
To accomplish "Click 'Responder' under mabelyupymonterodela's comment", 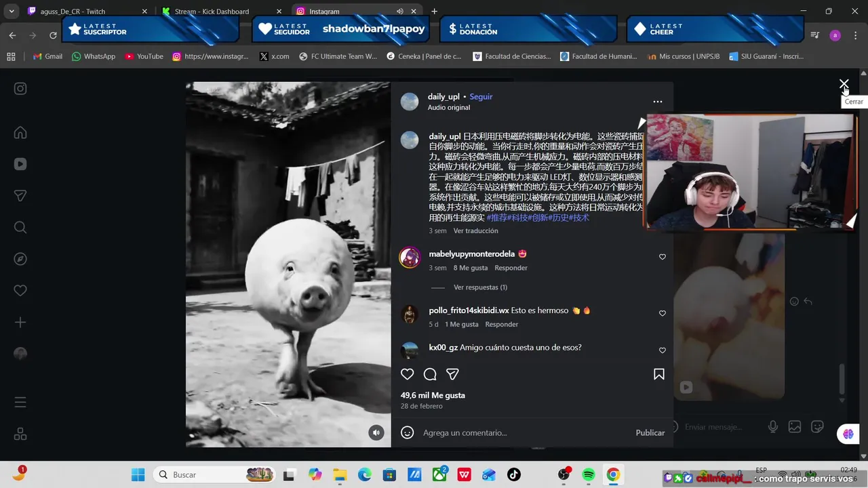I will click(511, 268).
